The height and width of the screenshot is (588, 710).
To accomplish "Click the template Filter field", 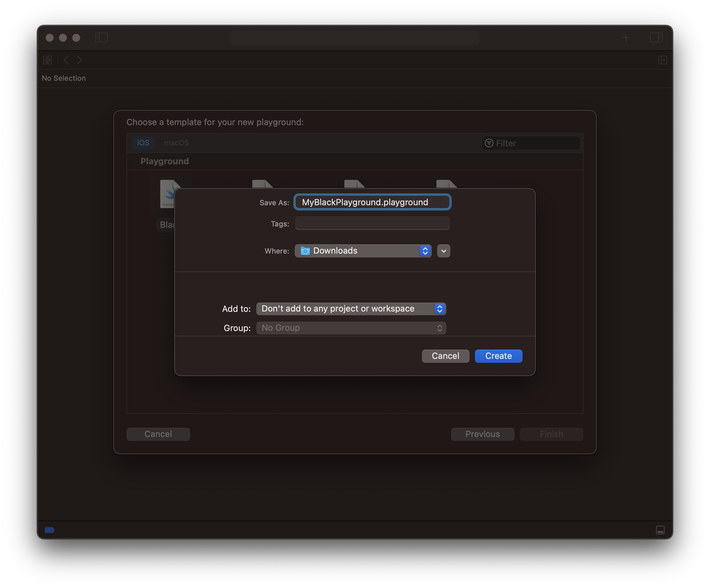I will pos(531,143).
